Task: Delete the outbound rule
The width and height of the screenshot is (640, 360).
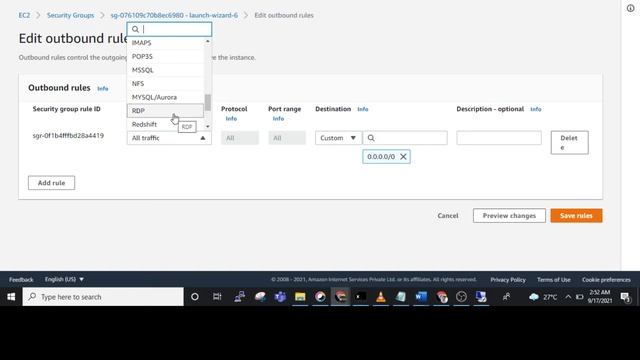Action: click(569, 142)
